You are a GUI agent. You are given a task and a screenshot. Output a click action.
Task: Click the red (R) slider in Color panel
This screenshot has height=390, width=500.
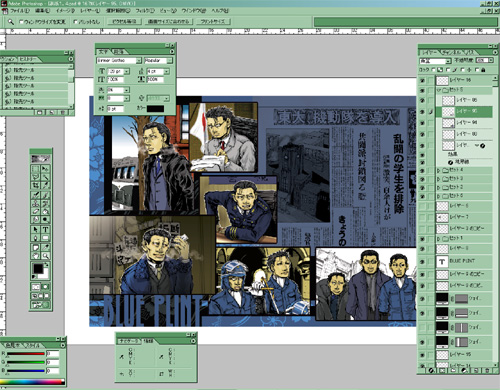26,354
